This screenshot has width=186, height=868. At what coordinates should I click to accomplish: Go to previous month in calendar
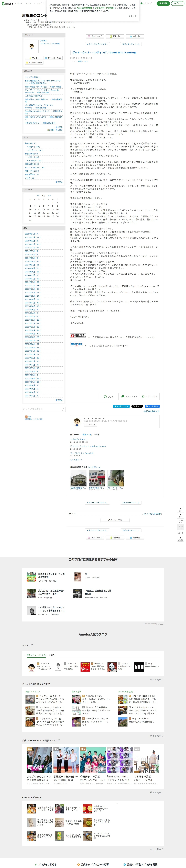tap(38, 196)
